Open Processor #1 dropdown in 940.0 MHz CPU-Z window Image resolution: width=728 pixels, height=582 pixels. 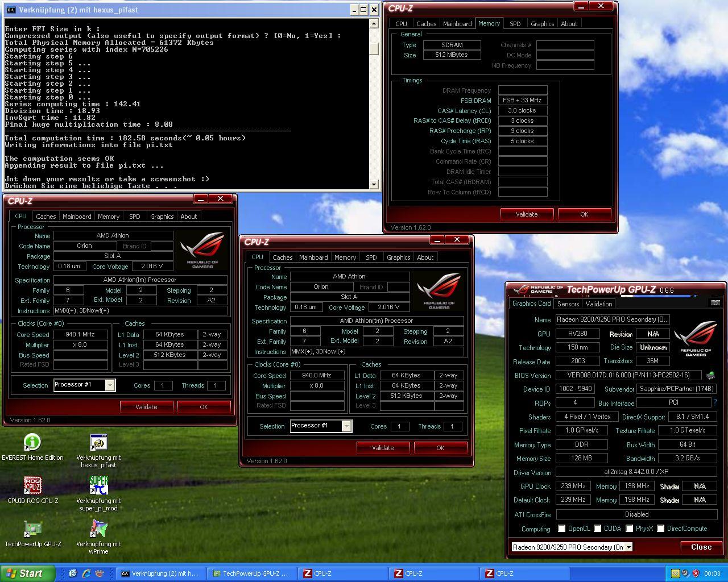point(347,426)
